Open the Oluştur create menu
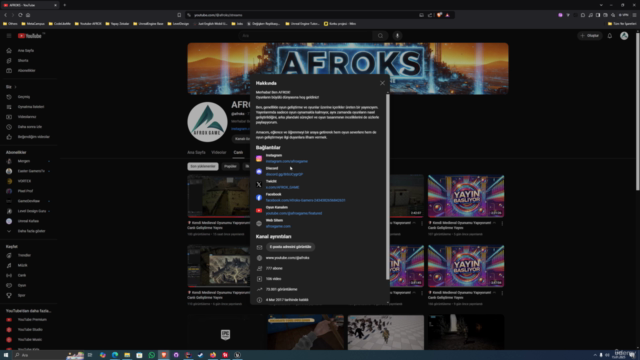Image resolution: width=640 pixels, height=360 pixels. point(590,36)
